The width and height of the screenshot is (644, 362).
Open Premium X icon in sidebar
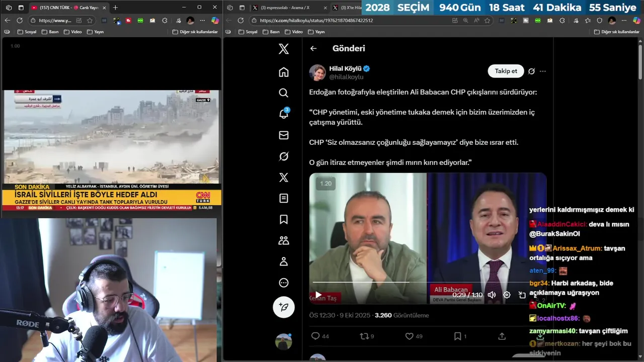[x=284, y=177]
